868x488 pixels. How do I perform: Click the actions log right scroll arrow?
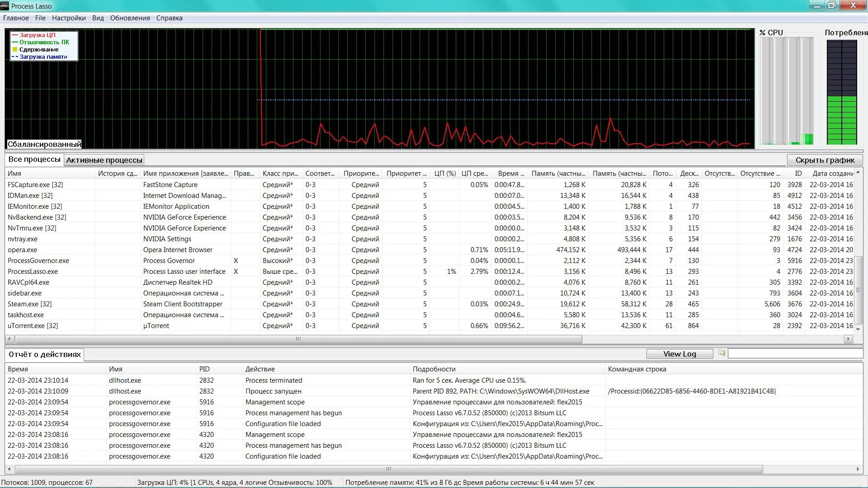tap(858, 469)
